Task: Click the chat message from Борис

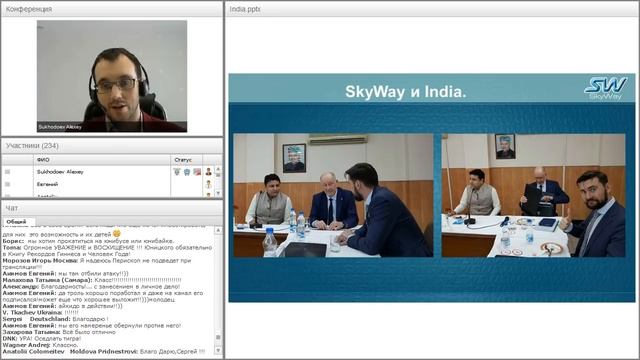Action: click(89, 241)
